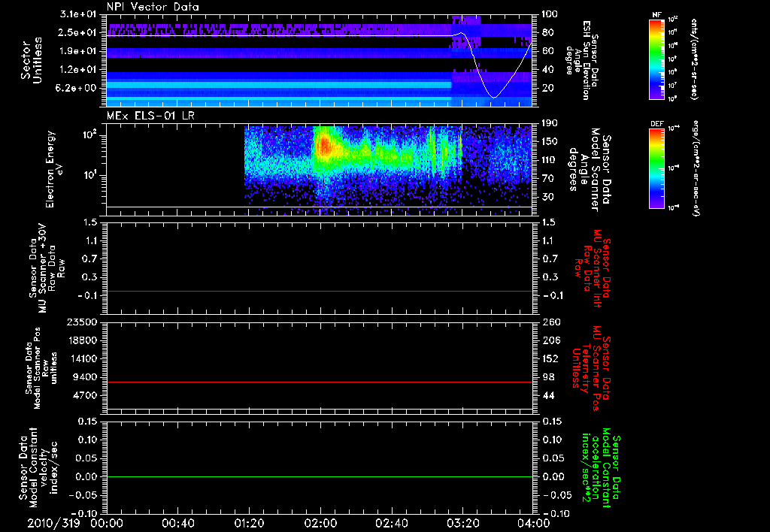Click the red 'MU Scanner Inh Raw Data' axis title
This screenshot has height=532, width=770.
click(593, 268)
